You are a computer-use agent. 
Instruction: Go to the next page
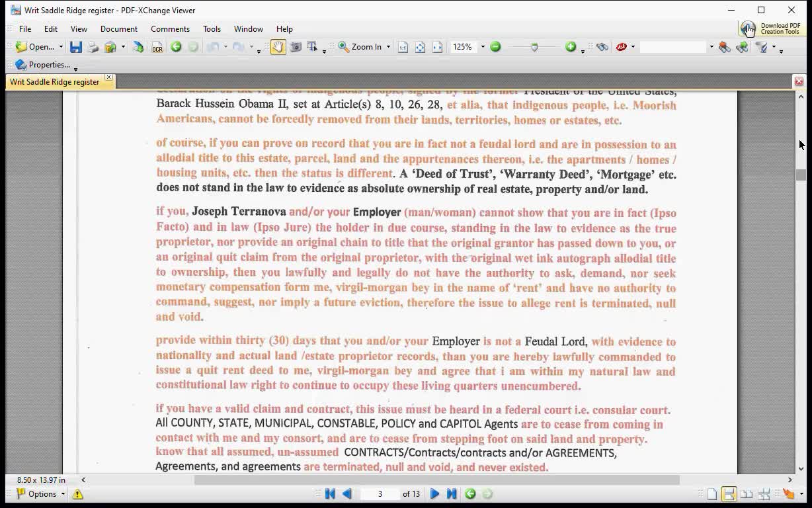(x=434, y=494)
